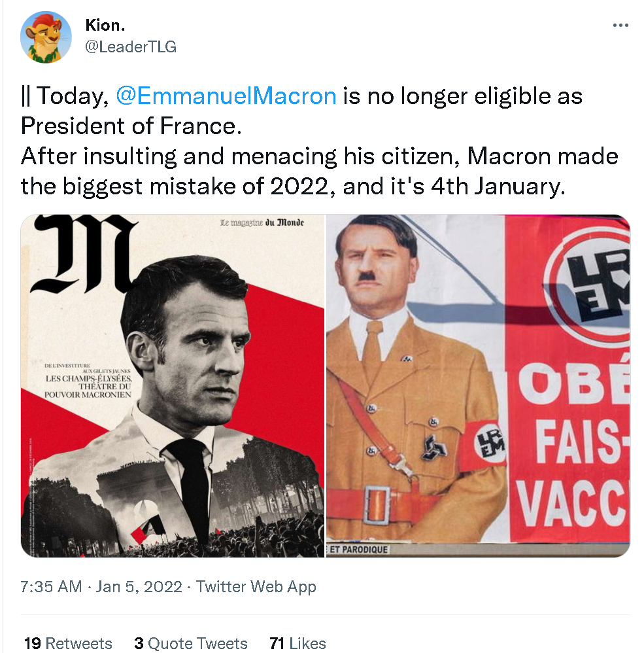Open the right parody poster image
Image resolution: width=644 pixels, height=653 pixels.
click(478, 386)
